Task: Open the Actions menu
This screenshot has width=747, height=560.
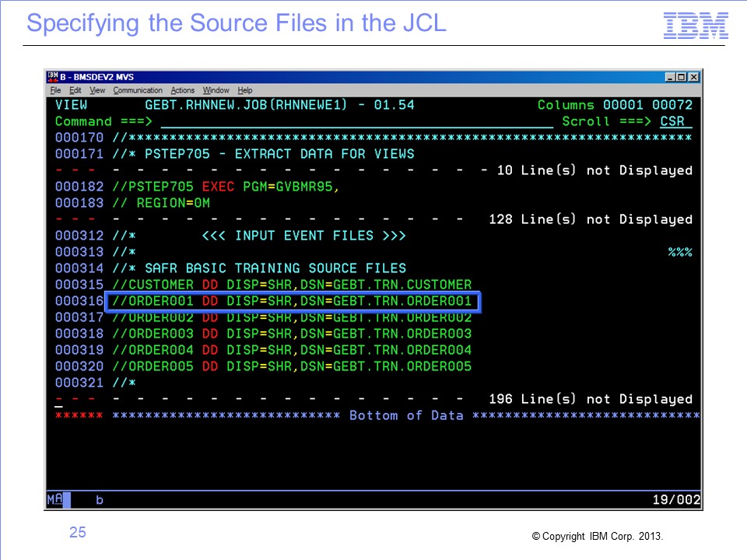Action: (182, 90)
